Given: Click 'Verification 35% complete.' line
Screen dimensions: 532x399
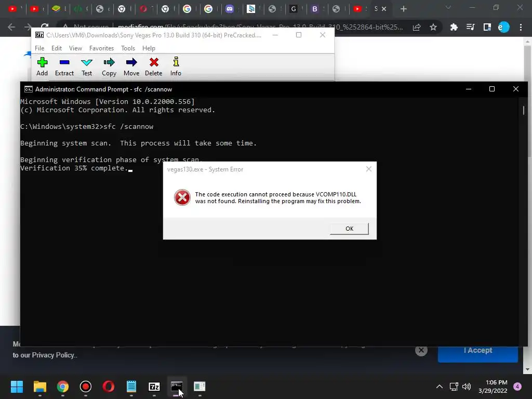Looking at the screenshot, I should click(x=74, y=168).
